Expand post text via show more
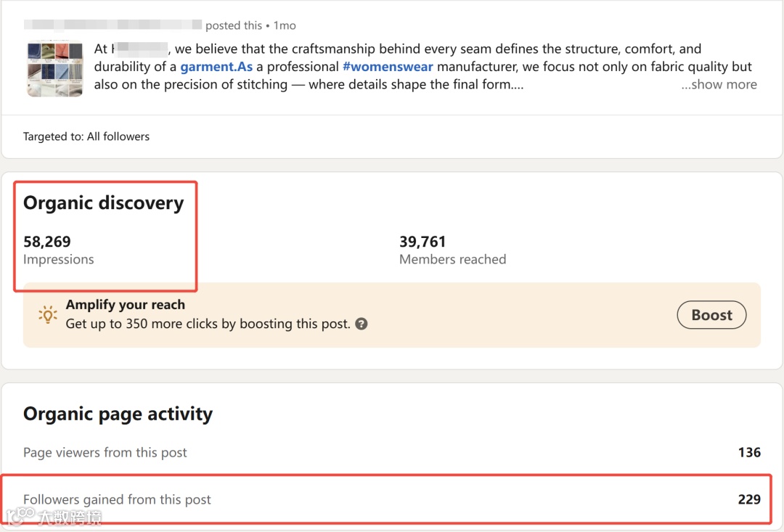This screenshot has width=784, height=532. [719, 85]
